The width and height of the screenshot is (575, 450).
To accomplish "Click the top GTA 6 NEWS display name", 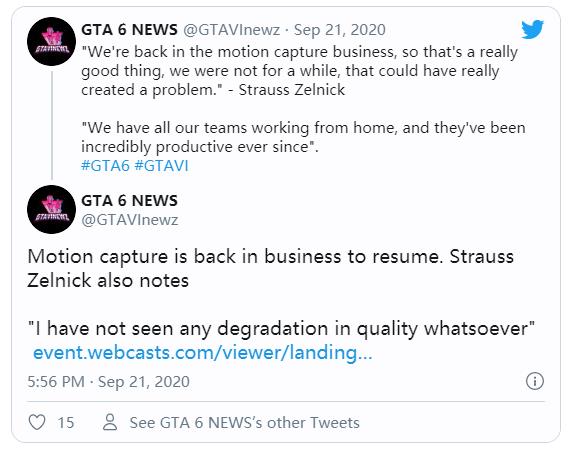I will 129,30.
